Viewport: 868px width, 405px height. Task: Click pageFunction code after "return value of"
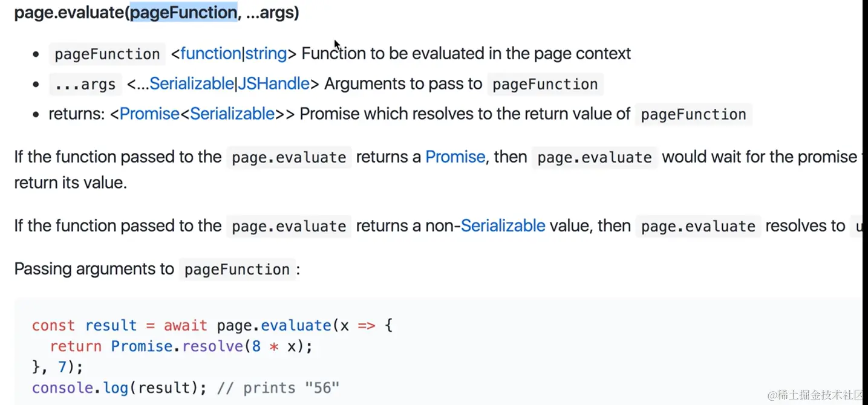pyautogui.click(x=693, y=115)
